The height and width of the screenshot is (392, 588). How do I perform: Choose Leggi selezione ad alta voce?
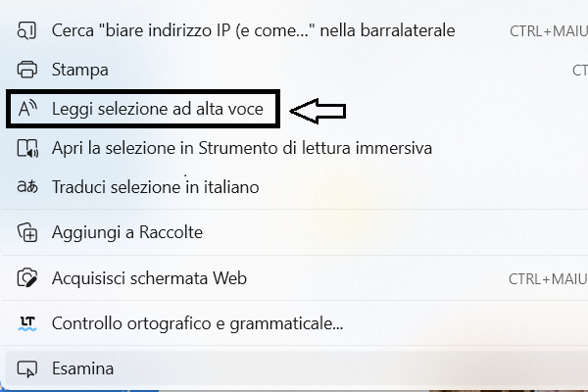[157, 109]
